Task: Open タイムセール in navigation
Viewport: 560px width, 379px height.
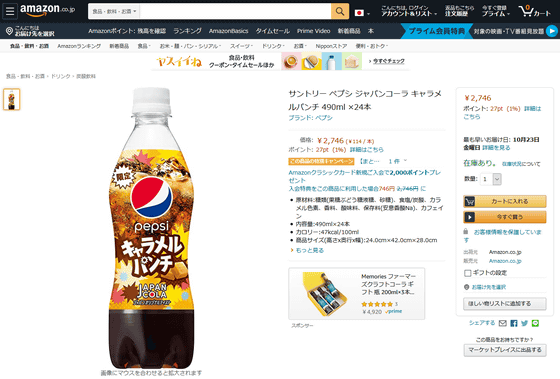Action: (272, 31)
